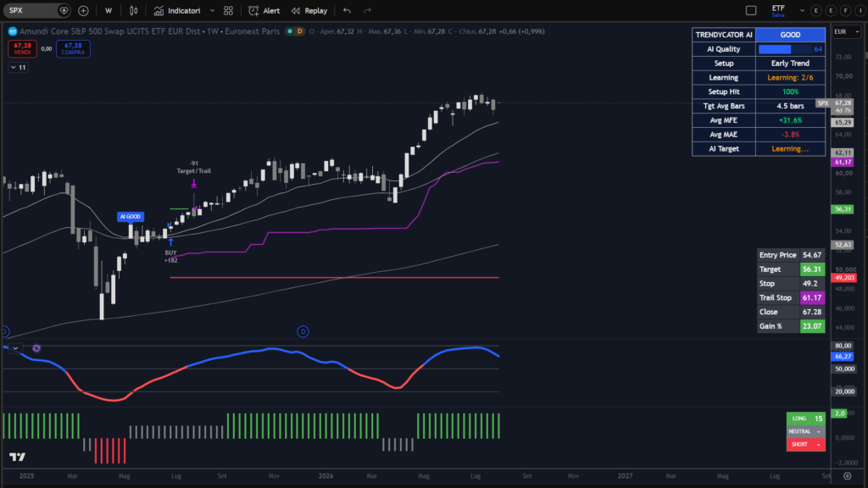Open chart settings gear on time axis
Viewport: 868px width, 488px height.
pyautogui.click(x=847, y=476)
